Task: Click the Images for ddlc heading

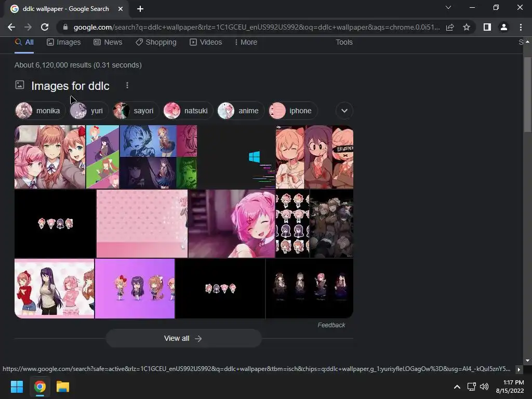Action: click(x=70, y=86)
